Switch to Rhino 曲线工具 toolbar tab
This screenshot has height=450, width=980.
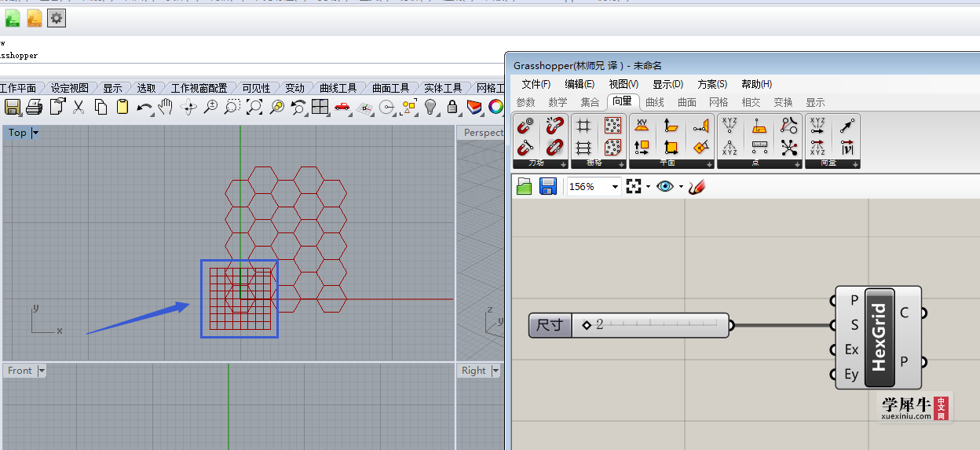(x=338, y=88)
